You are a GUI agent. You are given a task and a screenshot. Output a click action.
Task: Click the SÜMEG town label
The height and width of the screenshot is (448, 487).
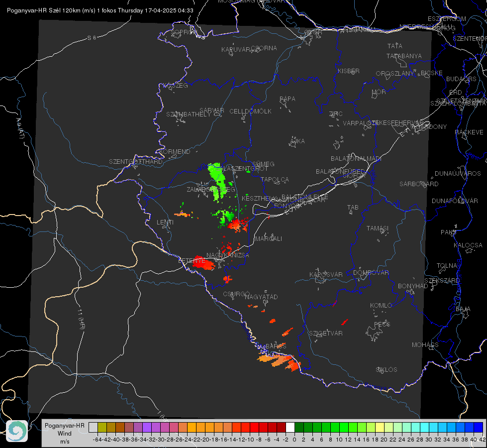pyautogui.click(x=263, y=164)
